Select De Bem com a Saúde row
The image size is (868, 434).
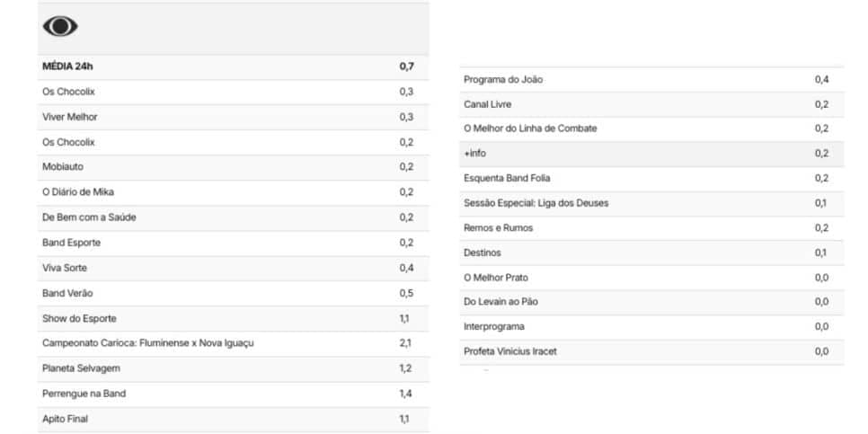pyautogui.click(x=233, y=218)
